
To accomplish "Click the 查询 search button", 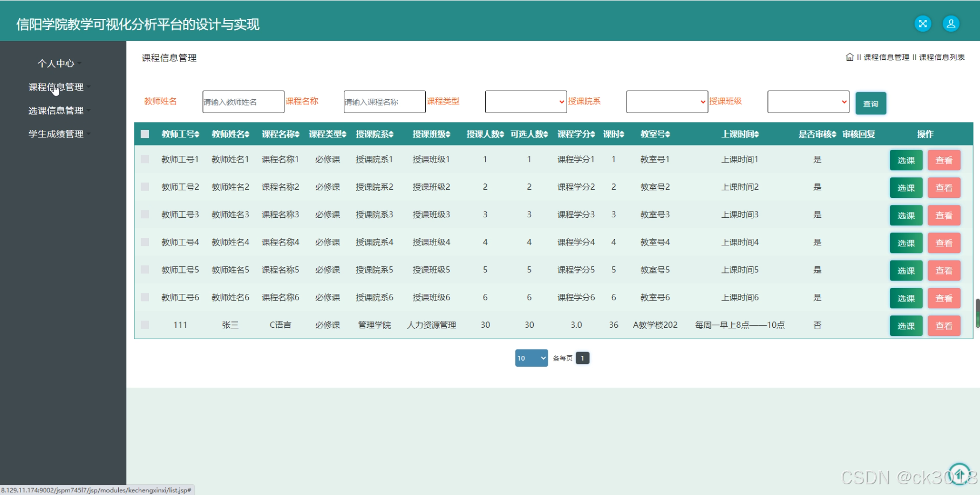I will click(x=871, y=104).
